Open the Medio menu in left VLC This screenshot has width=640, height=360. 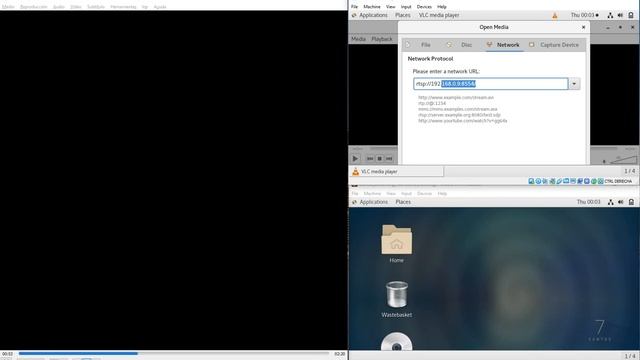point(8,7)
